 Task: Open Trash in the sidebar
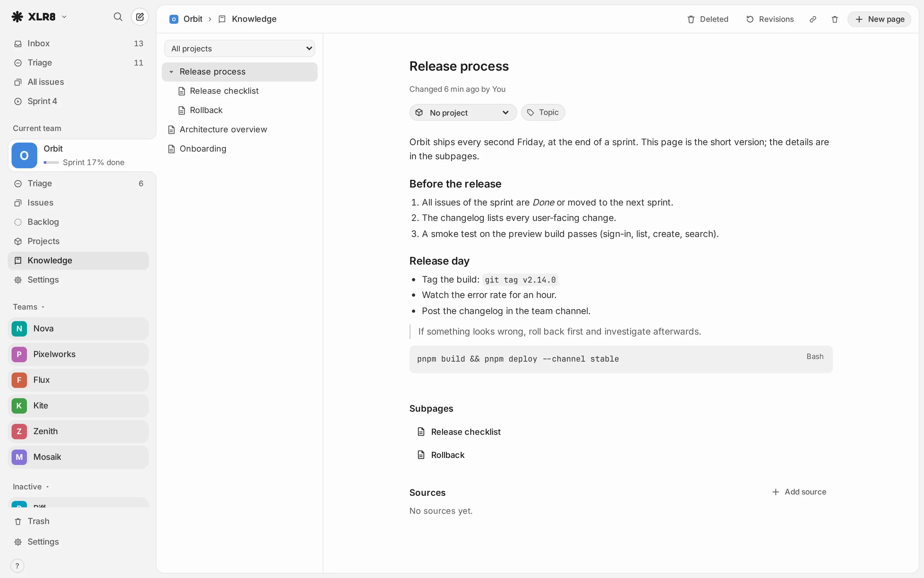78,521
